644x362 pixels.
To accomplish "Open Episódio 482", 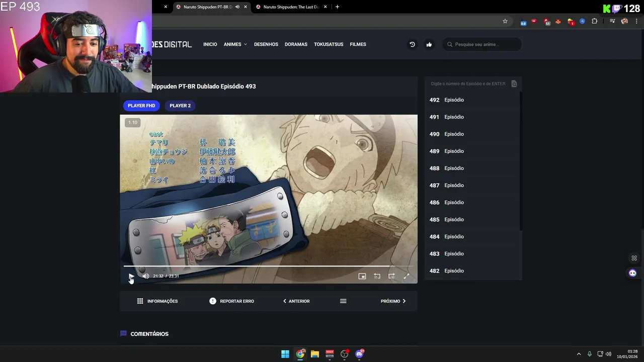I will pyautogui.click(x=472, y=271).
